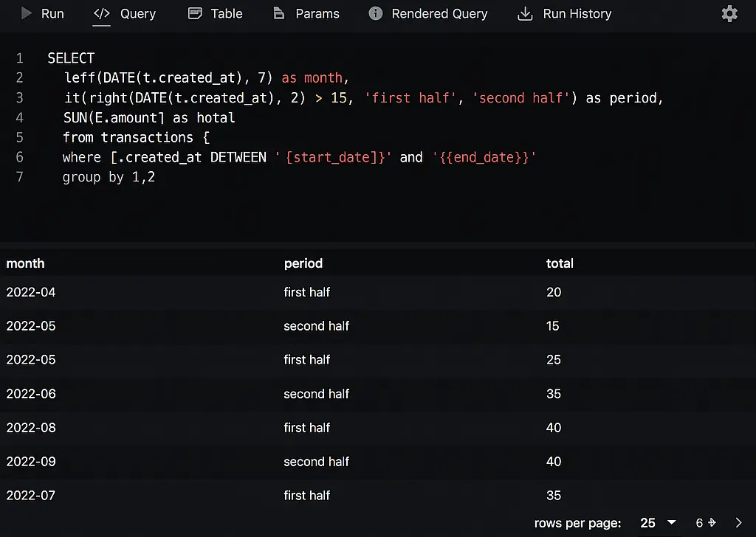
Task: Click the 2022-08 month cell
Action: pyautogui.click(x=31, y=427)
